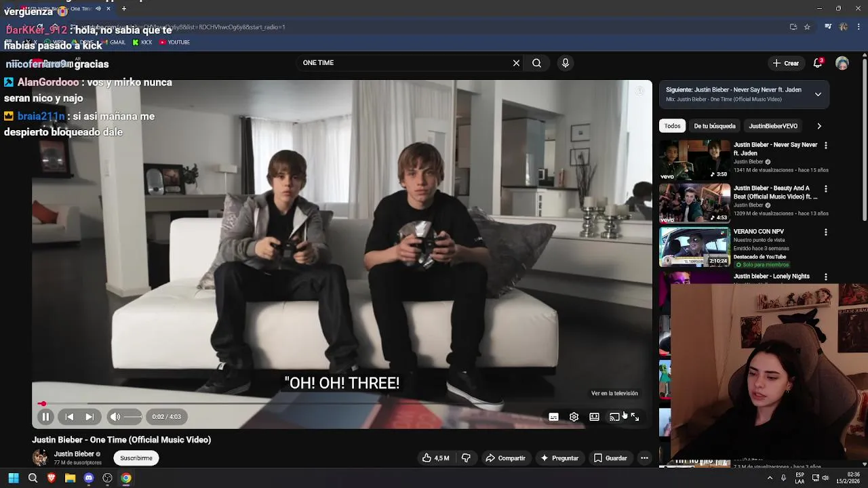868x488 pixels.
Task: Skip to the next video
Action: coord(90,417)
